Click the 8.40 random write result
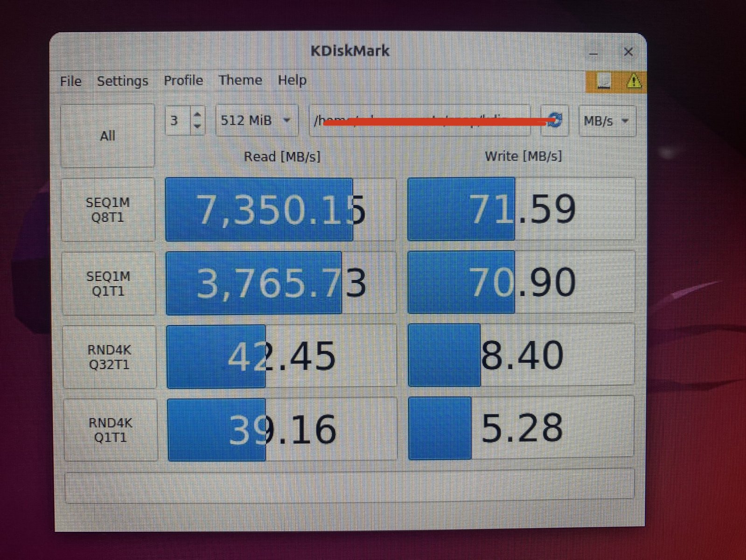 (x=521, y=355)
